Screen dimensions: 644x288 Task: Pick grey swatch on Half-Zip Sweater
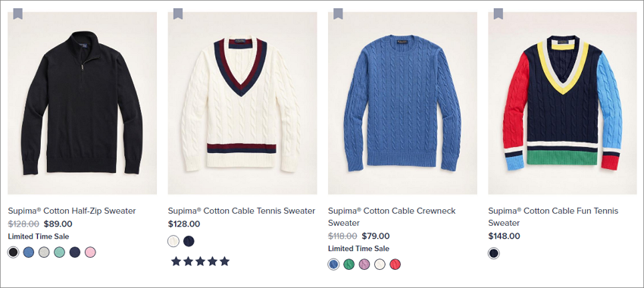click(x=44, y=252)
